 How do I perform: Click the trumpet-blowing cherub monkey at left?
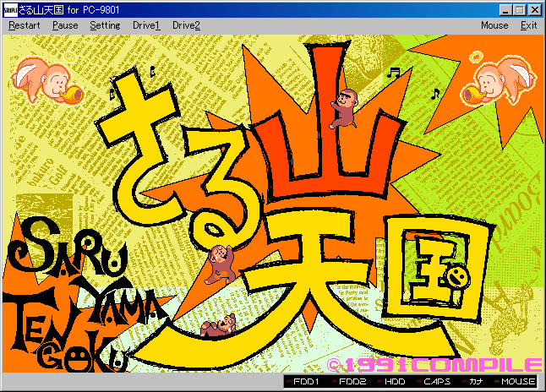[x=47, y=79]
